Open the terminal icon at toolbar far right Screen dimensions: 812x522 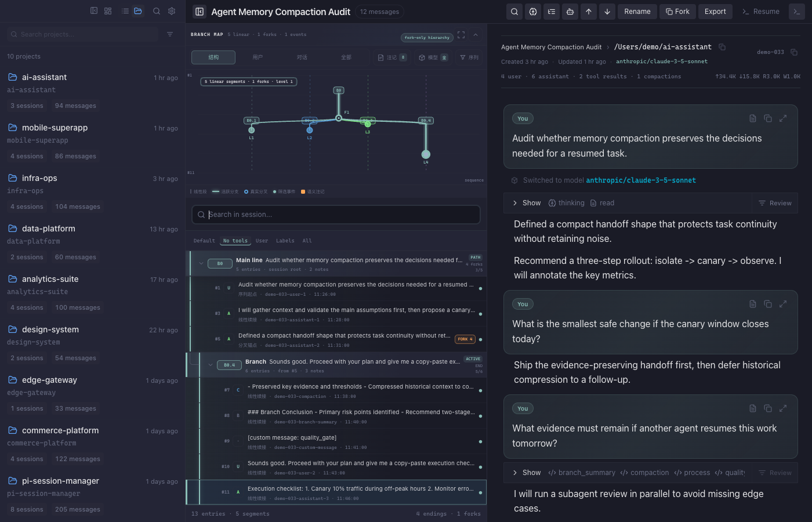(797, 12)
